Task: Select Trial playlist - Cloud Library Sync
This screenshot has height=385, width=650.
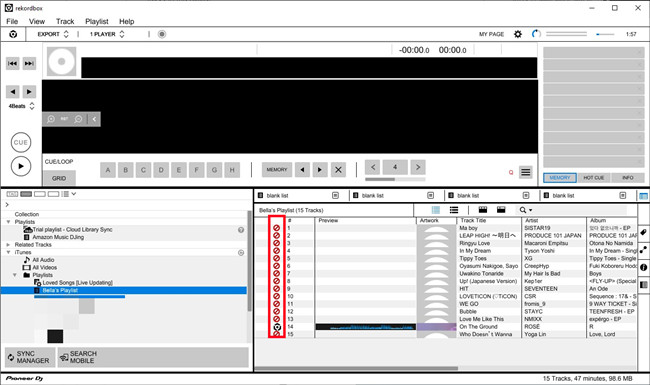Action: point(72,230)
